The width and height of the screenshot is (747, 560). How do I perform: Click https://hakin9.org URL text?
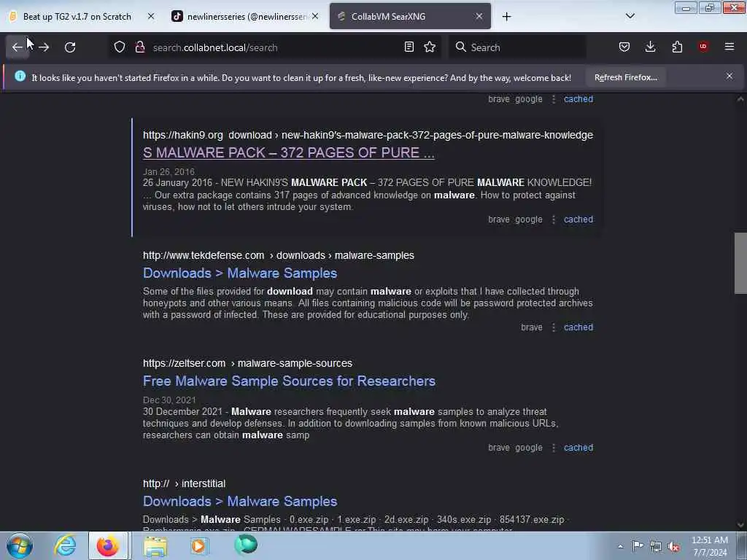(183, 135)
